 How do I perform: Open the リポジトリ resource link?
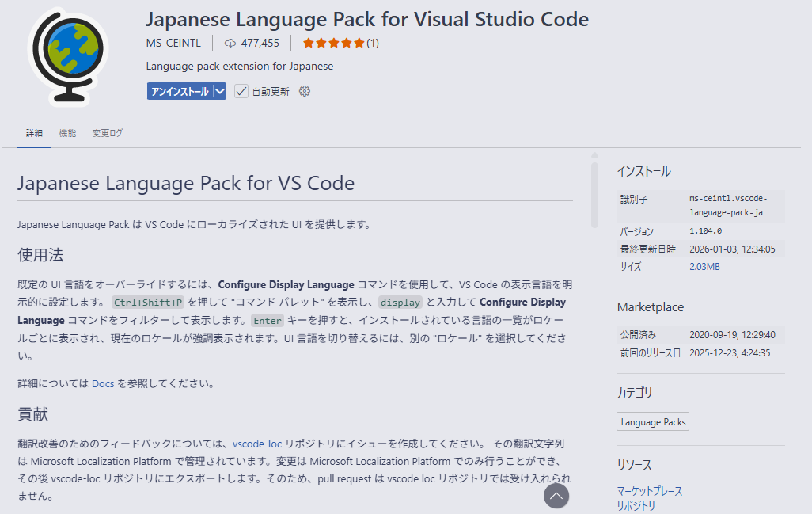tap(636, 506)
